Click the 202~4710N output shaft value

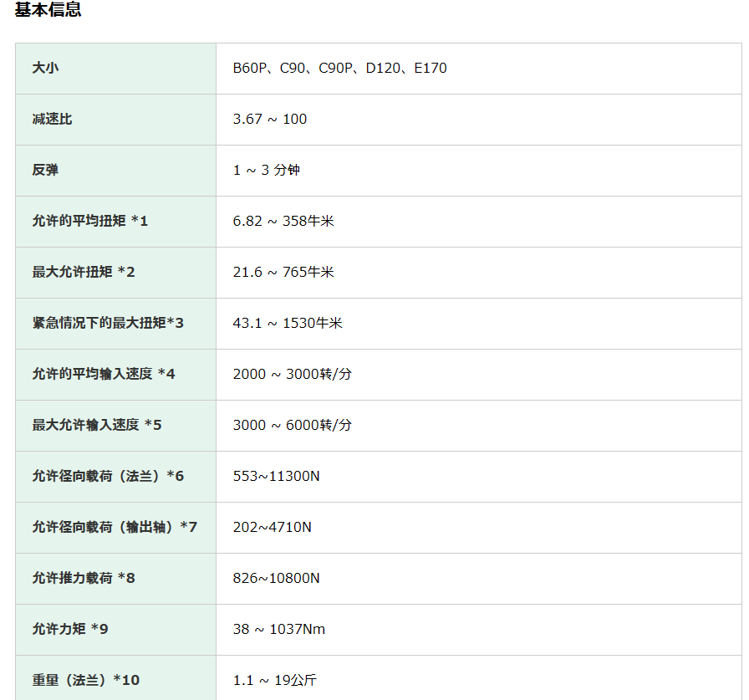[x=273, y=527]
